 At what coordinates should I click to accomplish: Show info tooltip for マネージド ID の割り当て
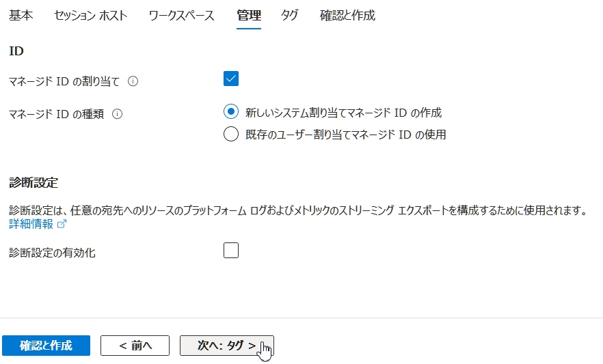pyautogui.click(x=133, y=81)
